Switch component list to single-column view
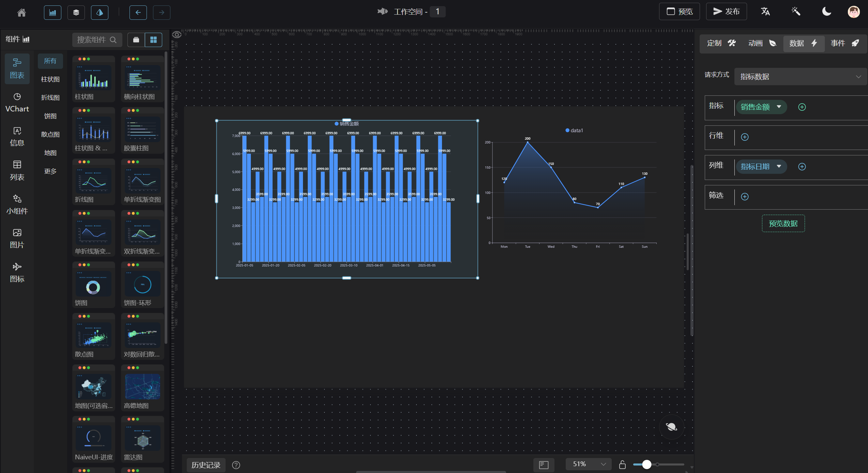 (136, 40)
